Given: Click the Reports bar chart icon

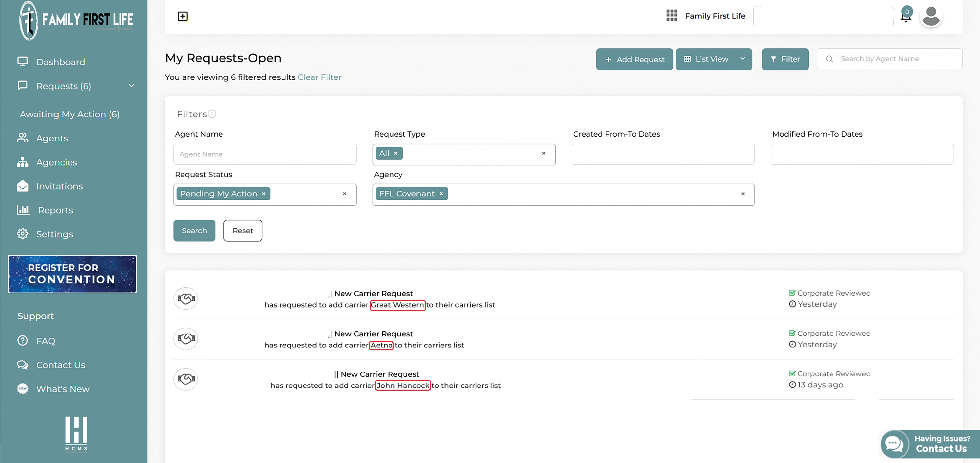Looking at the screenshot, I should coord(23,210).
